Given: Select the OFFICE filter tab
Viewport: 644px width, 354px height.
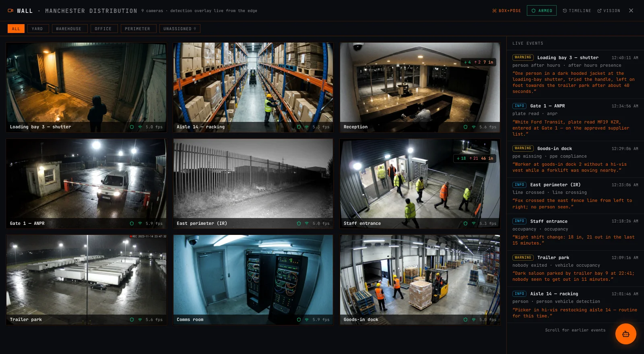Looking at the screenshot, I should point(104,29).
